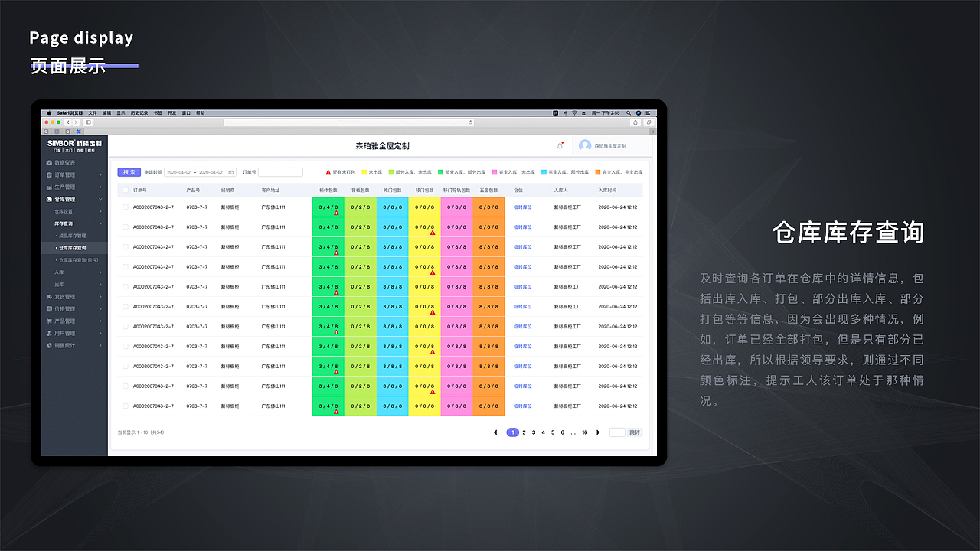
Task: Open the 发货管理 shipping management icon
Action: pos(50,295)
